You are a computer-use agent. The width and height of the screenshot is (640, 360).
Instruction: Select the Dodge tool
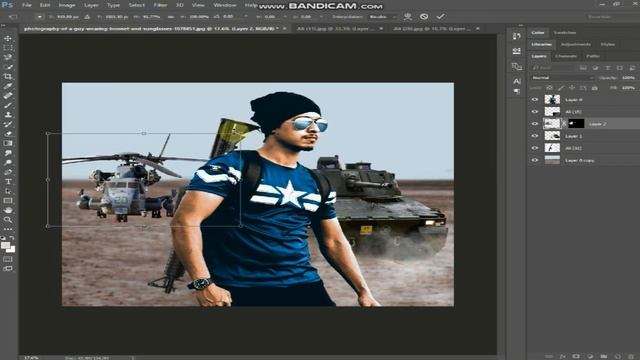tap(8, 162)
